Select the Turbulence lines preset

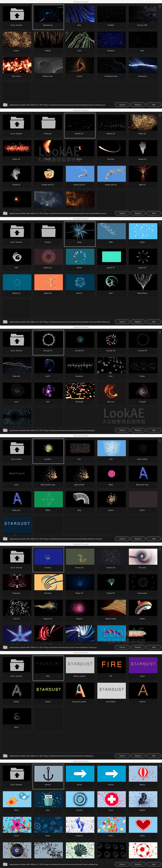pos(111,65)
